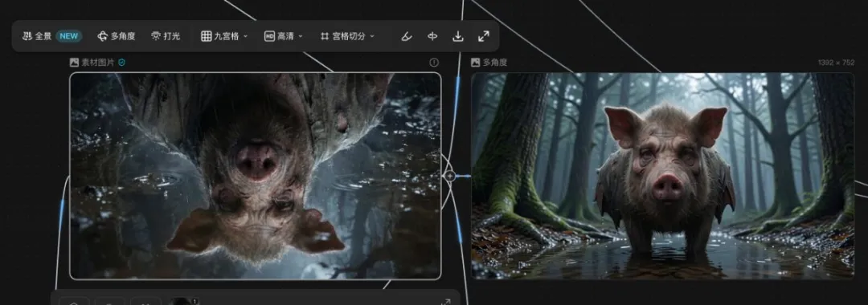Click the flip mirror icon in toolbar
The height and width of the screenshot is (305, 868).
click(432, 36)
